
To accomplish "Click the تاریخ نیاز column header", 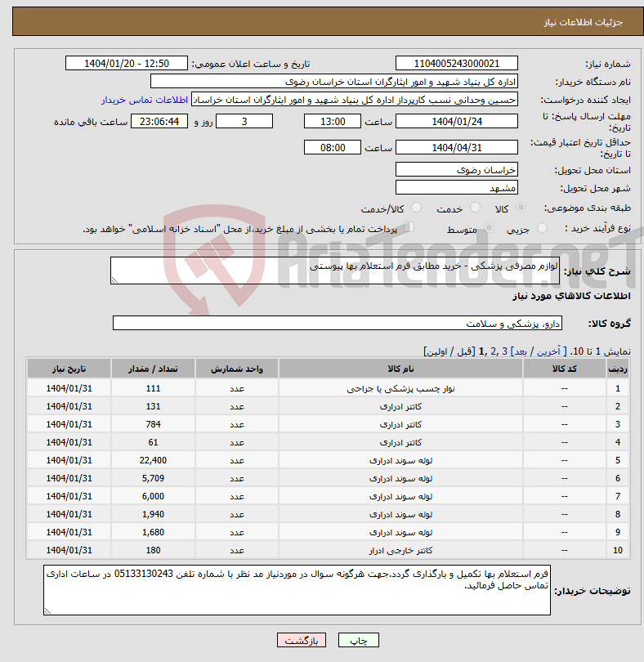I will 69,369.
